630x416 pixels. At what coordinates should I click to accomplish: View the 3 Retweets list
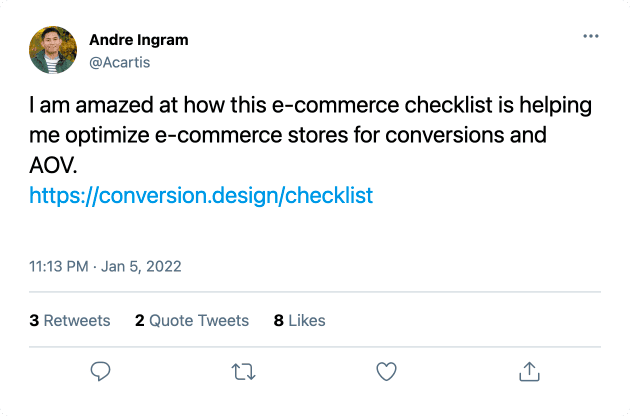[70, 320]
